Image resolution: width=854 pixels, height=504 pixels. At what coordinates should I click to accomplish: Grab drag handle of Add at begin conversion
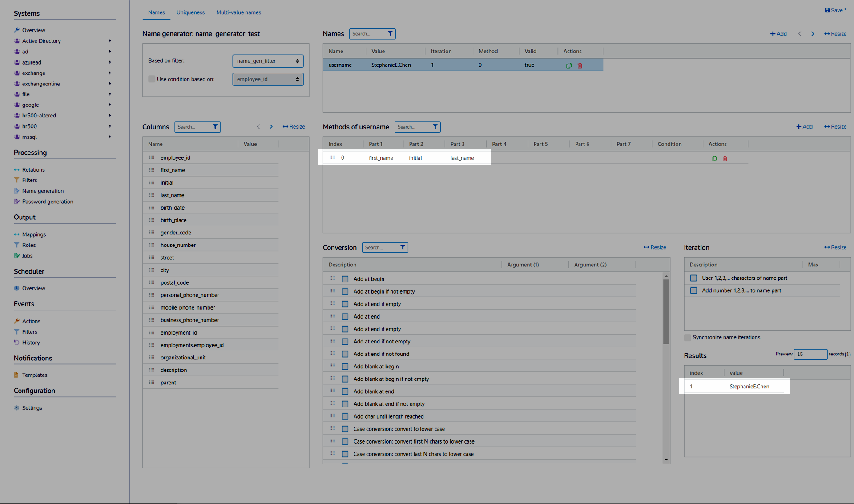pyautogui.click(x=332, y=278)
